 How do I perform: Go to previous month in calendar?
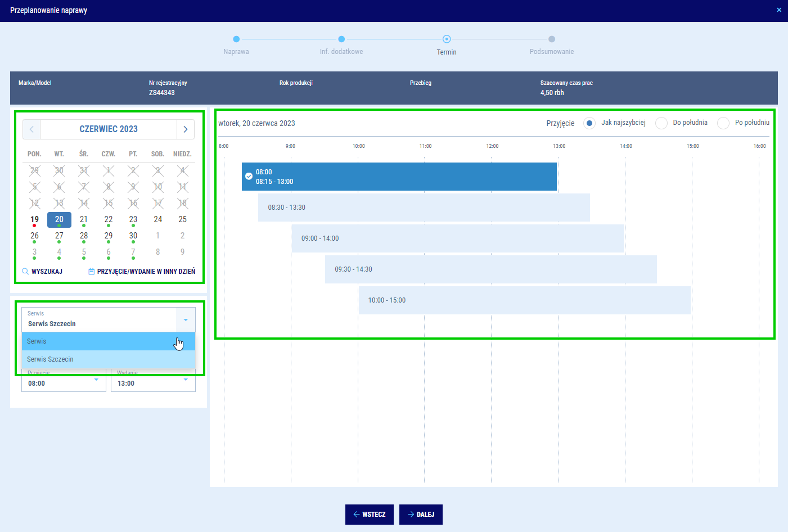point(31,129)
